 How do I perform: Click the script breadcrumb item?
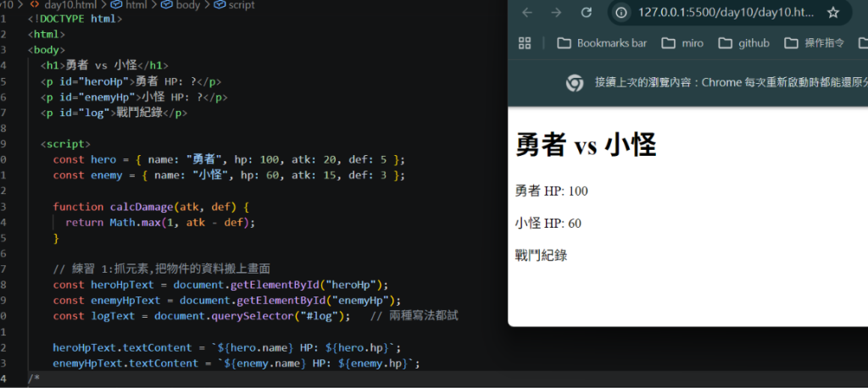(x=242, y=5)
